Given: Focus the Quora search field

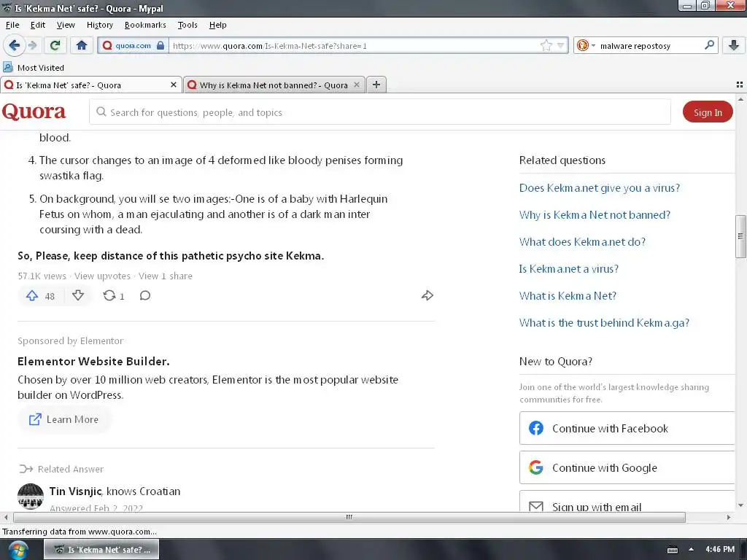Looking at the screenshot, I should click(x=379, y=112).
